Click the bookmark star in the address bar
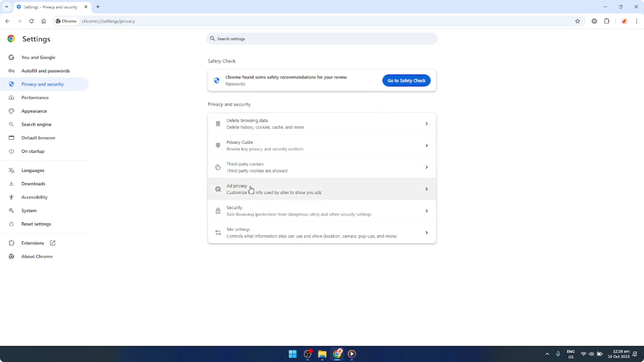The height and width of the screenshot is (362, 644). (x=577, y=21)
